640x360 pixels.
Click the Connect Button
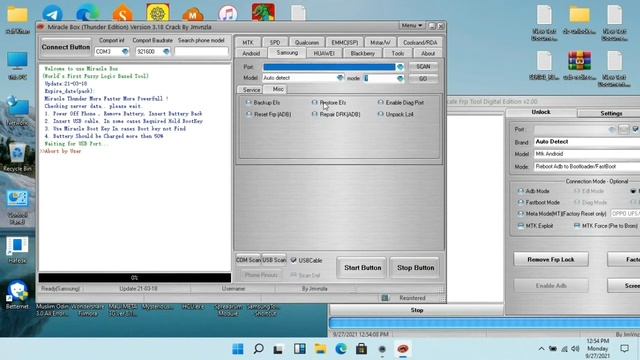[x=65, y=47]
